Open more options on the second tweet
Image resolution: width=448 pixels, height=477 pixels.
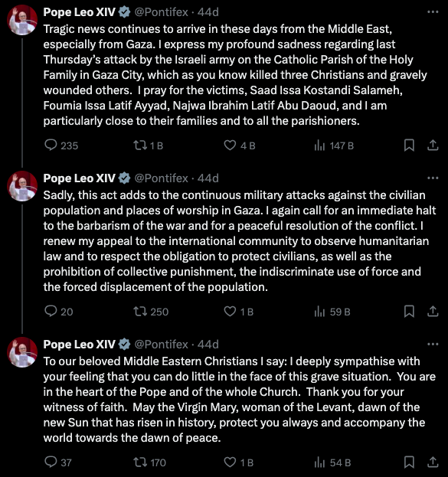click(x=433, y=178)
